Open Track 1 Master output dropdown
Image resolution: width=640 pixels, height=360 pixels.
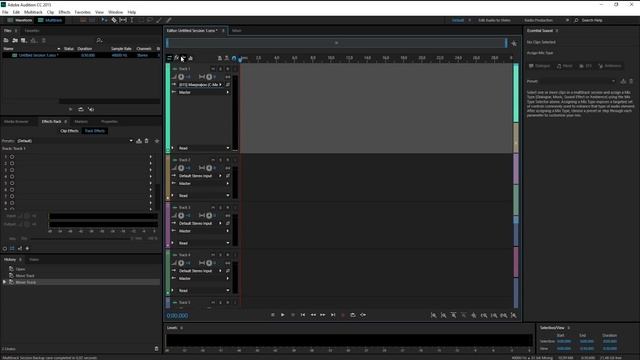(x=204, y=93)
